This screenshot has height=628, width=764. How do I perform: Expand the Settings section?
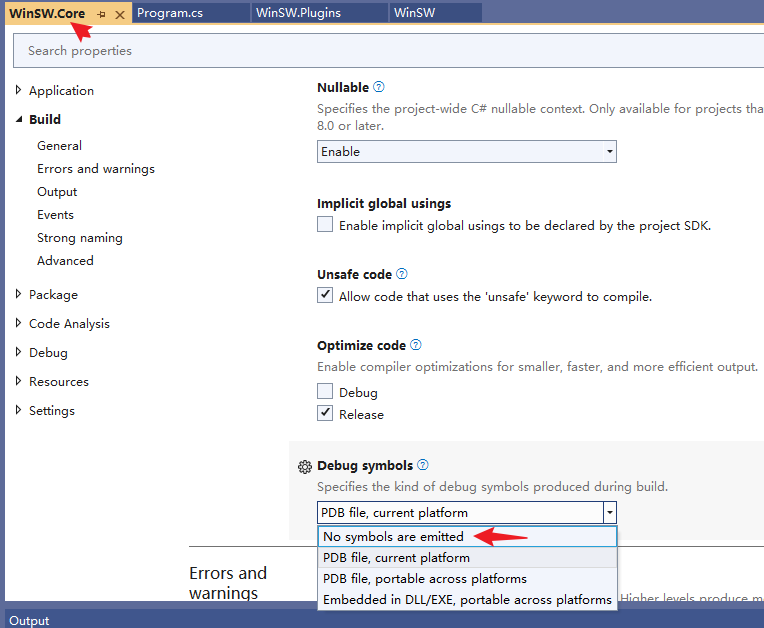point(19,410)
